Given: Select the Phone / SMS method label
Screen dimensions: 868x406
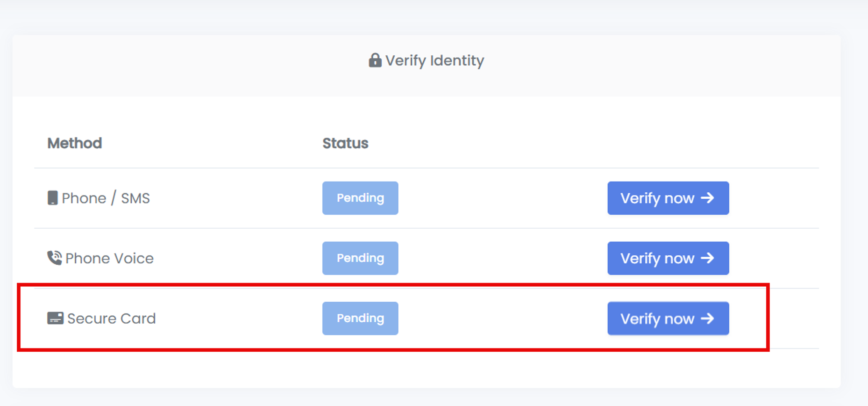Looking at the screenshot, I should click(106, 198).
